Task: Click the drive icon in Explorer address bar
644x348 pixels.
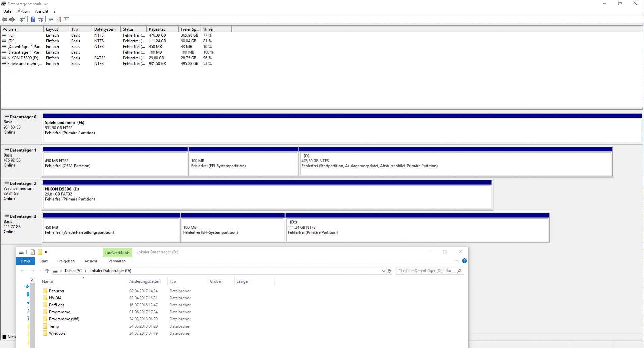Action: 55,271
